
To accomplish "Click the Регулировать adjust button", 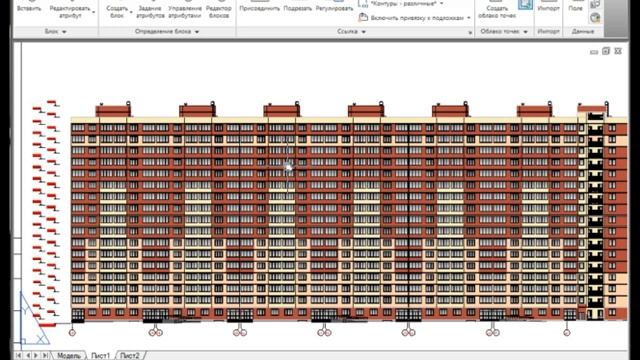I will [x=334, y=7].
